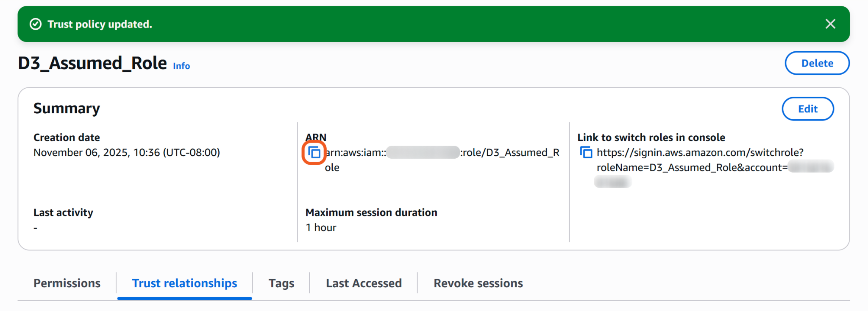Click the 1 hour session duration value
This screenshot has width=868, height=311.
[321, 228]
